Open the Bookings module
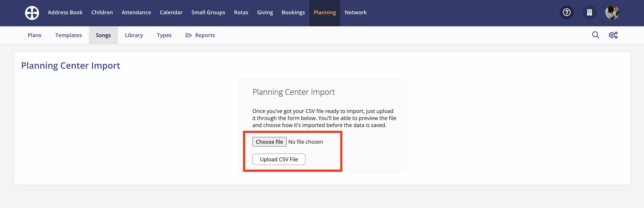Viewport: 644px width, 208px height. click(293, 13)
